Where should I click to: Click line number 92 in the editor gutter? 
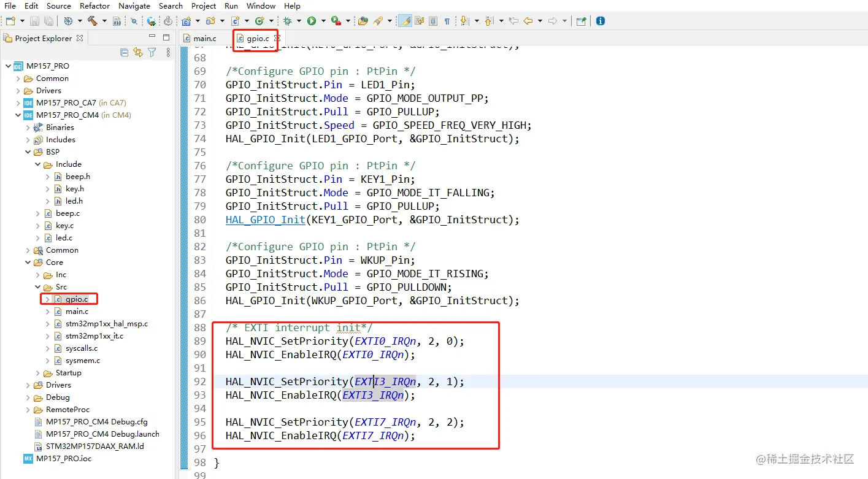tap(200, 381)
